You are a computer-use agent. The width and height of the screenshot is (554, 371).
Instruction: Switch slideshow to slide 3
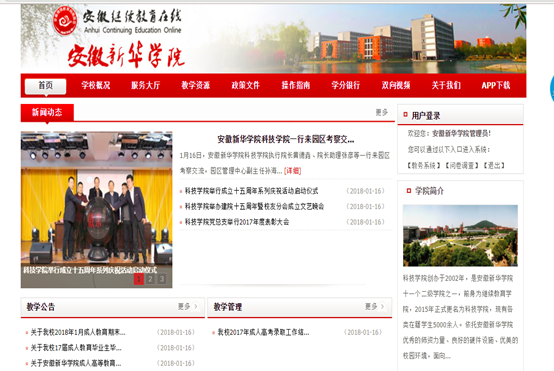click(161, 279)
